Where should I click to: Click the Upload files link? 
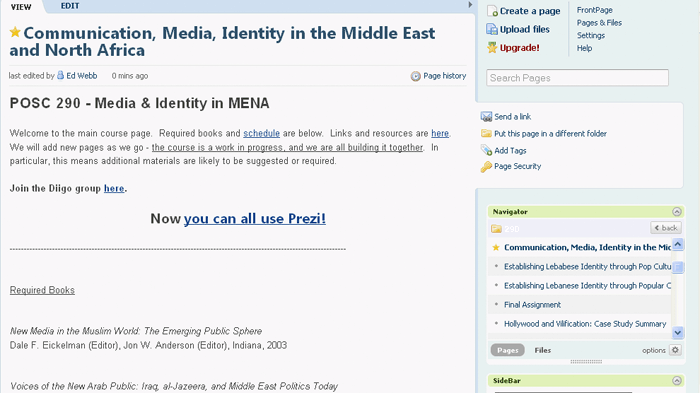coord(525,29)
